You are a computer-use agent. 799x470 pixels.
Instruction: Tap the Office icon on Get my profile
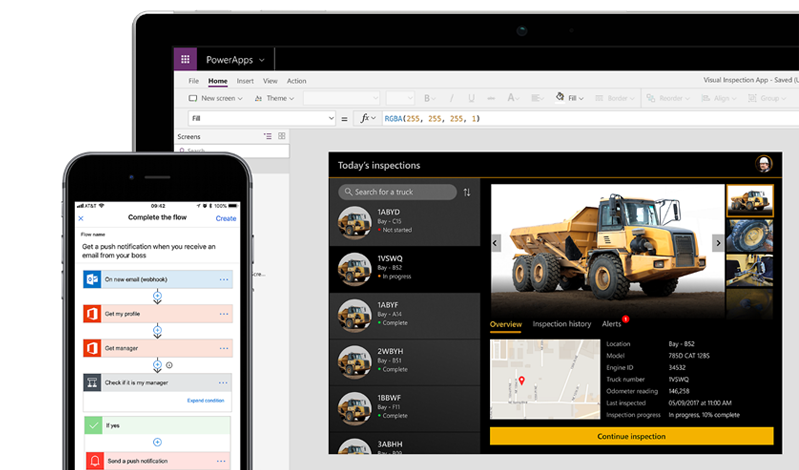(x=92, y=314)
